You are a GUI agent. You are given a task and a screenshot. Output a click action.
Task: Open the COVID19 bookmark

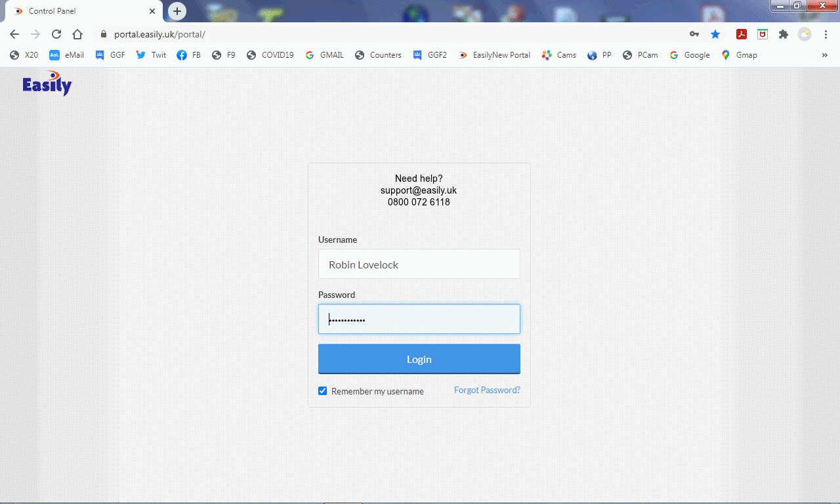tap(270, 55)
